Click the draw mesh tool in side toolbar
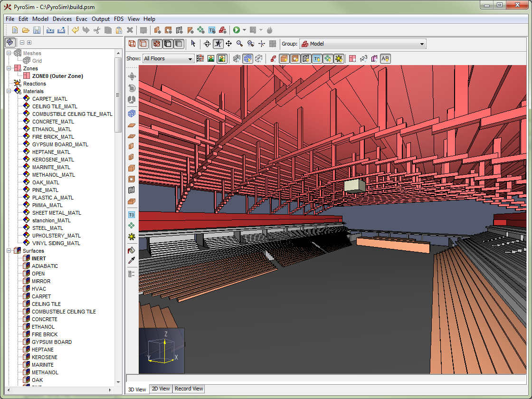This screenshot has height=399, width=532. pyautogui.click(x=132, y=114)
